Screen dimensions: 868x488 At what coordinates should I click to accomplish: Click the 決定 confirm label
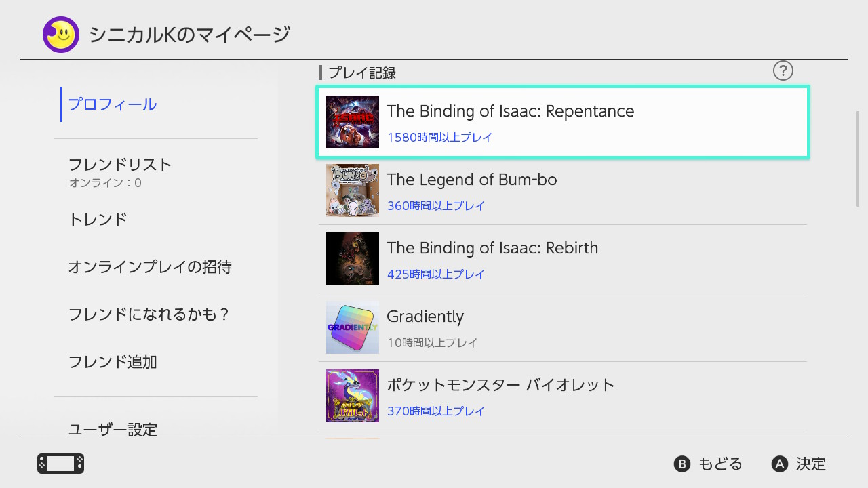point(810,464)
